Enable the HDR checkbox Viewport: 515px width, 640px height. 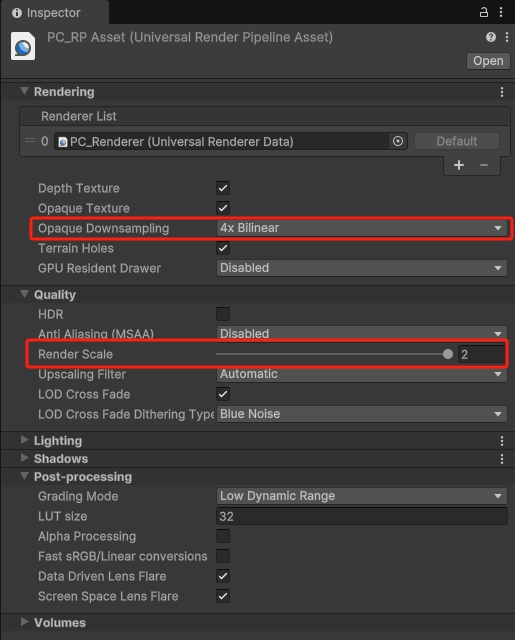point(223,314)
